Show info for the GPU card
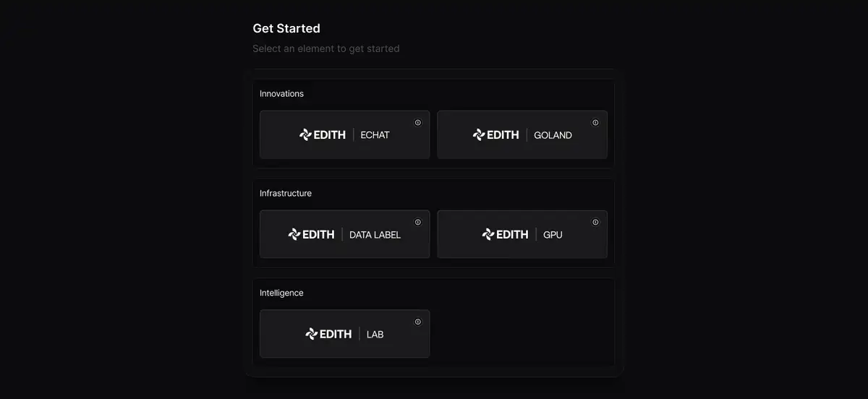868x399 pixels. pos(595,223)
